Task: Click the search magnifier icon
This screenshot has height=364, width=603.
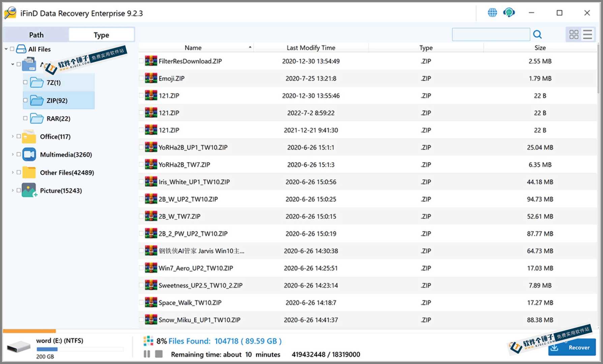Action: tap(538, 34)
